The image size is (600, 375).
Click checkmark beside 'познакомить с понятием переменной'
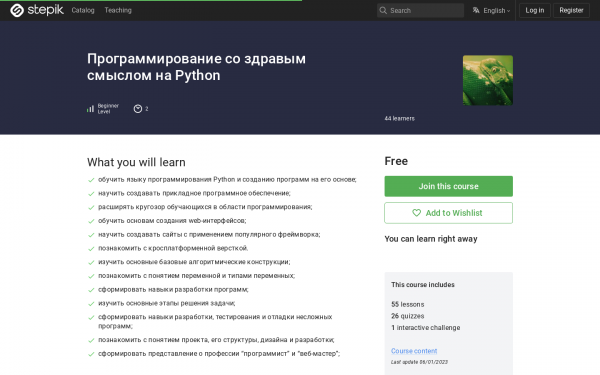click(91, 276)
